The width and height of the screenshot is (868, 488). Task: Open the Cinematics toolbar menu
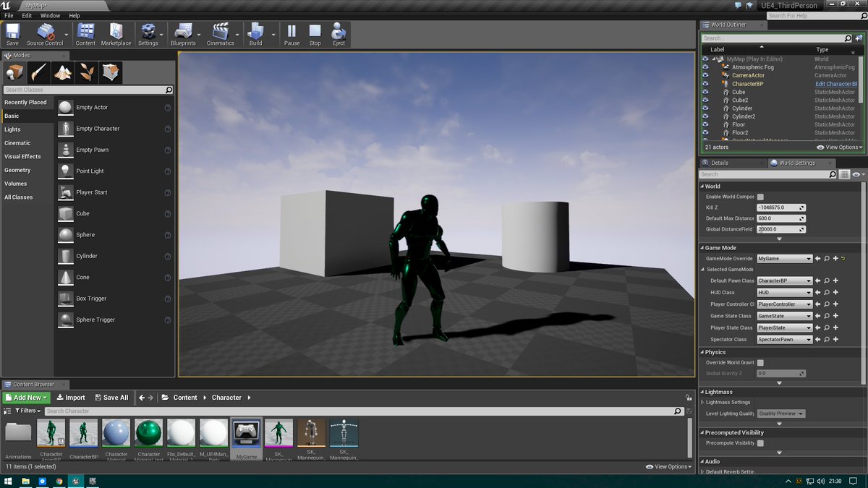click(x=221, y=34)
